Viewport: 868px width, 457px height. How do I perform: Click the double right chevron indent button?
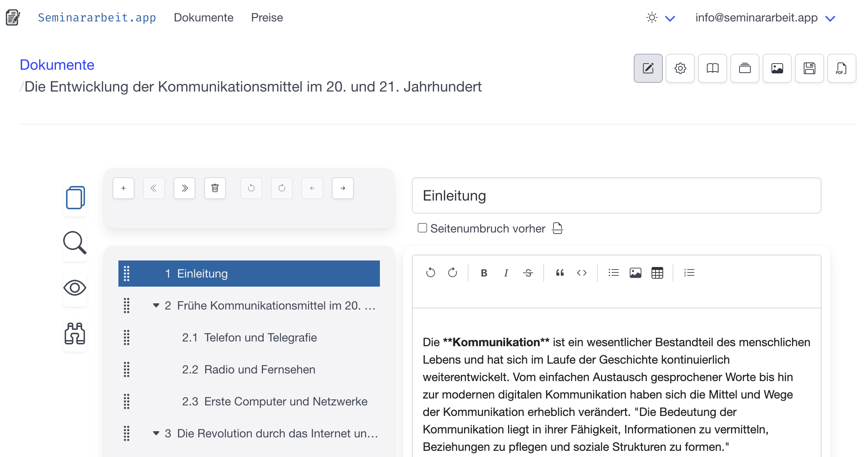pyautogui.click(x=184, y=188)
